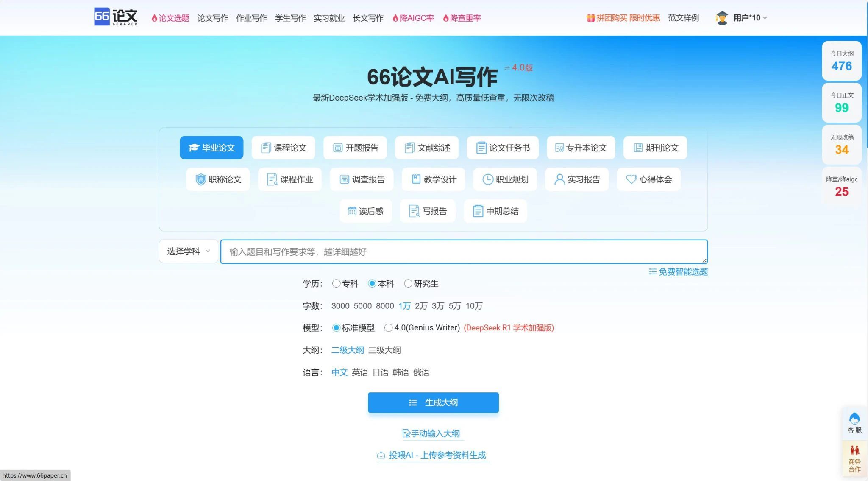The image size is (868, 481).
Task: Expand the 用户*10 account menu arrow
Action: tap(765, 18)
